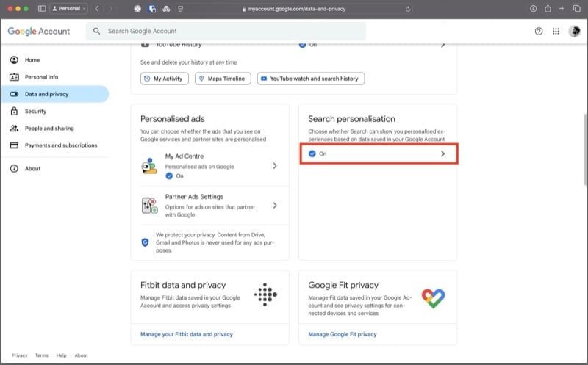Open Maps Timeline button

223,79
